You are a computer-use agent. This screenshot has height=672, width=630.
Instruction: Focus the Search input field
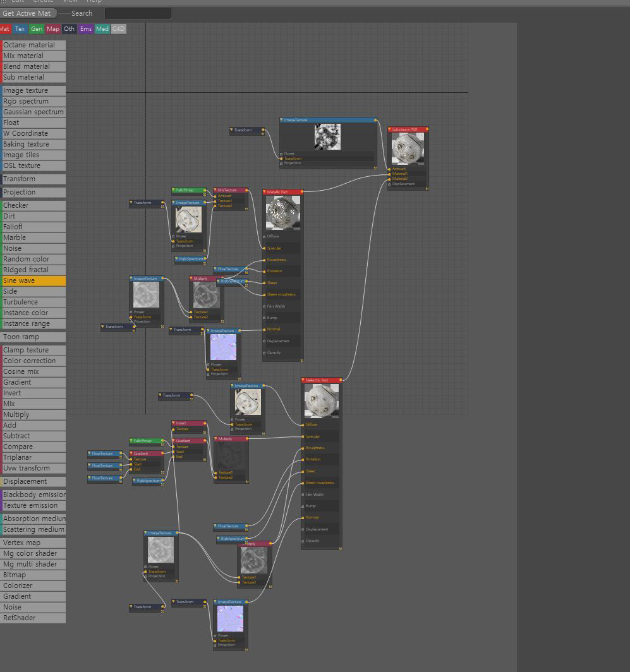[x=138, y=13]
